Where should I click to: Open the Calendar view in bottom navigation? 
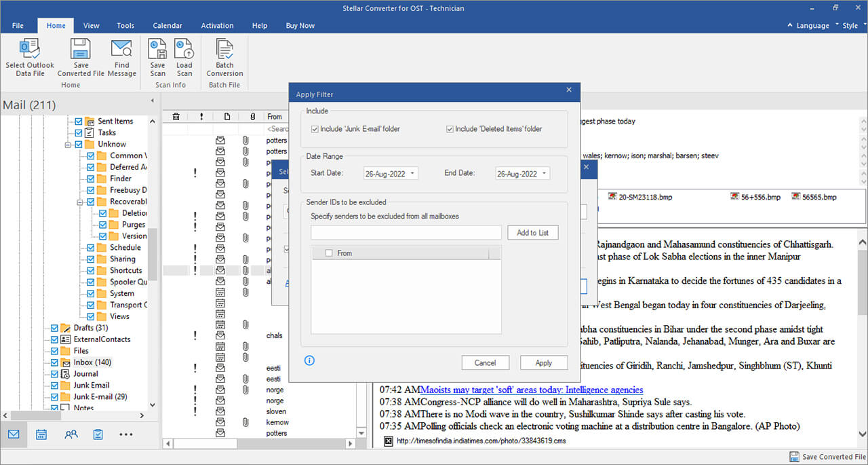point(41,434)
